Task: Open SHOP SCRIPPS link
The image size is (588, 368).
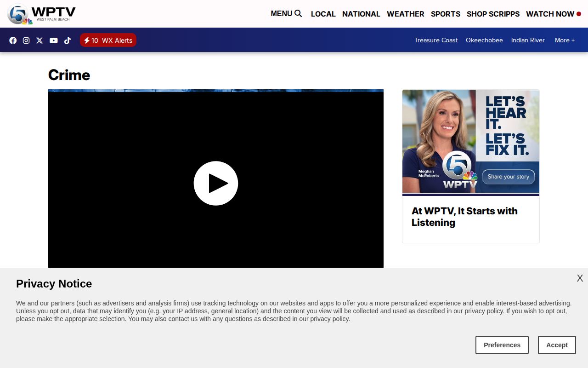Action: coord(493,14)
